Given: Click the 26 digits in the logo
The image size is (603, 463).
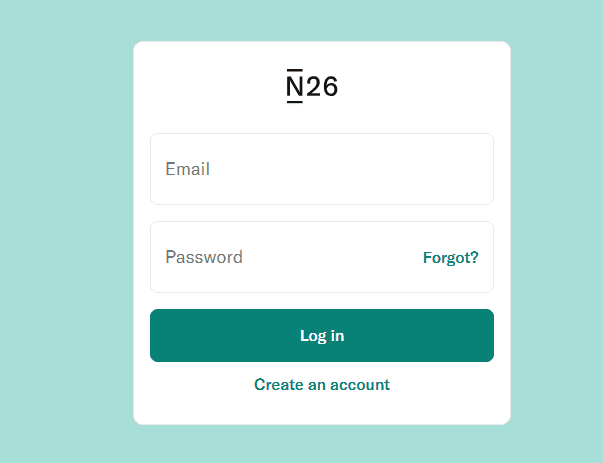Looking at the screenshot, I should pos(323,87).
